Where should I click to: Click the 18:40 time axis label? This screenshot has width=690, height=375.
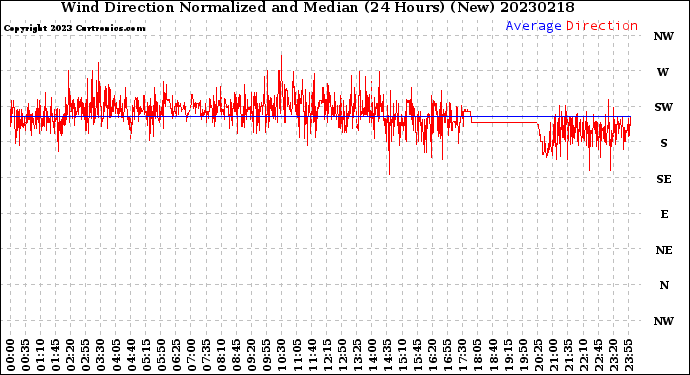click(492, 355)
